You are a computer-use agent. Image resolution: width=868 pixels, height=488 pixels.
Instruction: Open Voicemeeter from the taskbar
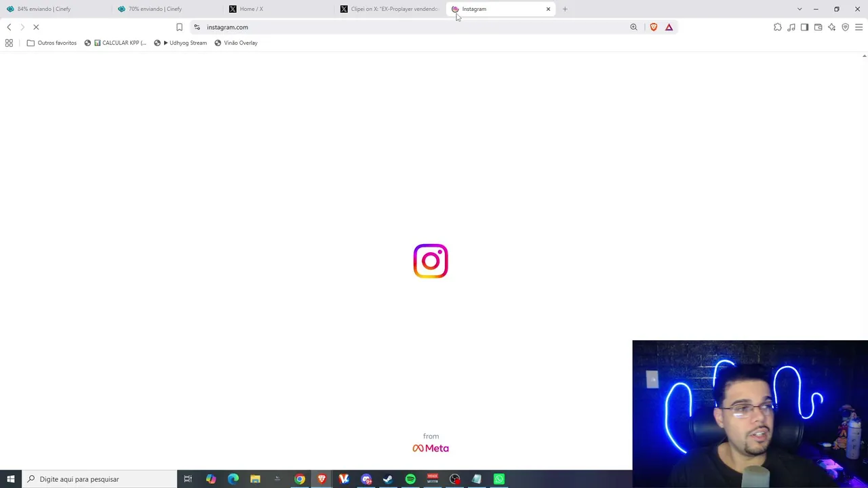pyautogui.click(x=433, y=479)
